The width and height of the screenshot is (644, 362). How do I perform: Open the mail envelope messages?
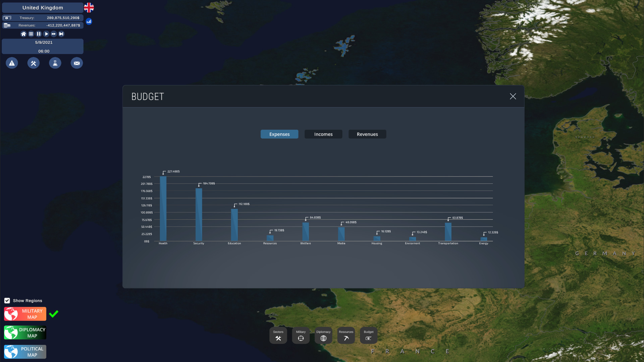(77, 63)
